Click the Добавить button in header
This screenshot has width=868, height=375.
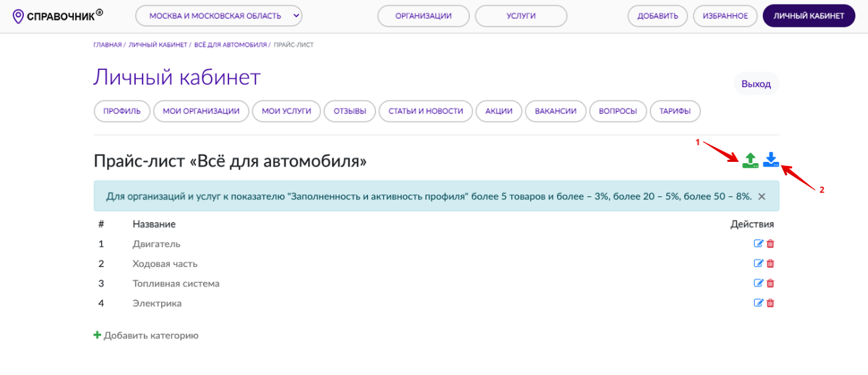click(x=658, y=16)
